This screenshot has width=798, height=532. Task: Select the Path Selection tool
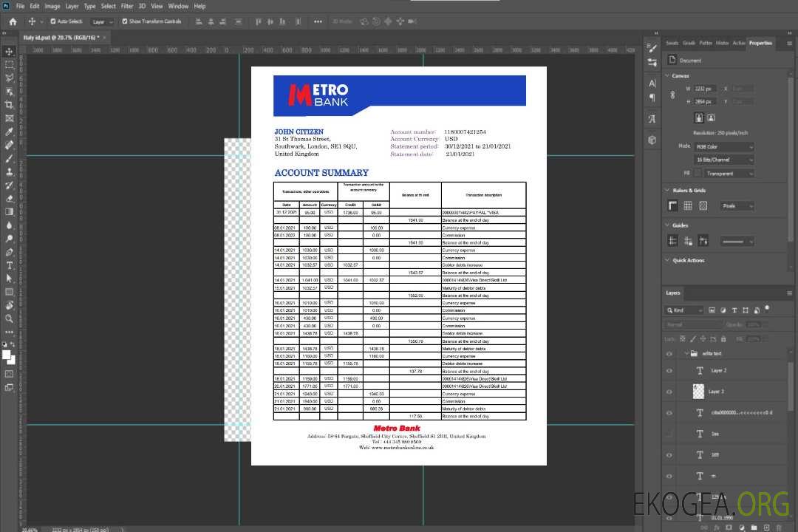click(9, 279)
